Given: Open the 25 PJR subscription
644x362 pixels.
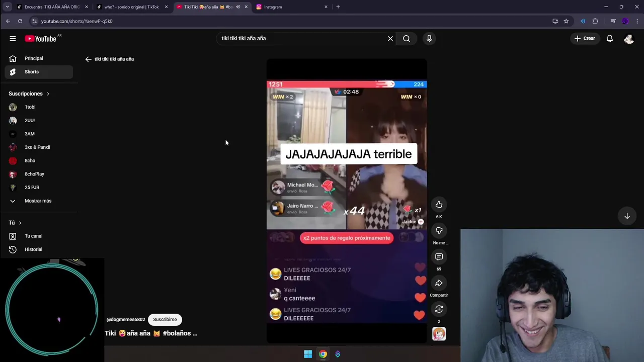Looking at the screenshot, I should click(x=39, y=188).
